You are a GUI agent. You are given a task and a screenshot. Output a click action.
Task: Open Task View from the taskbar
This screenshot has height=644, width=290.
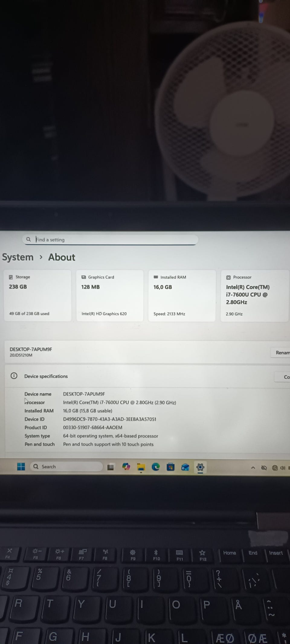point(111,467)
